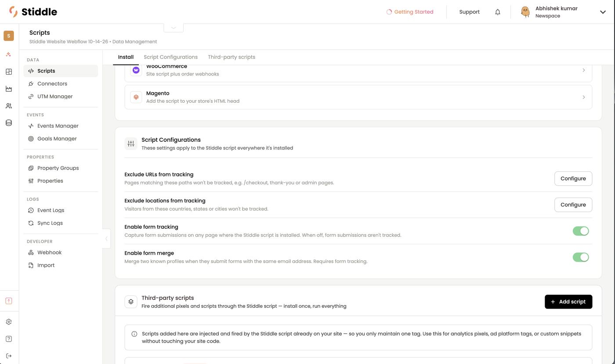
Task: Open Connectors in the sidebar
Action: [x=61, y=83]
